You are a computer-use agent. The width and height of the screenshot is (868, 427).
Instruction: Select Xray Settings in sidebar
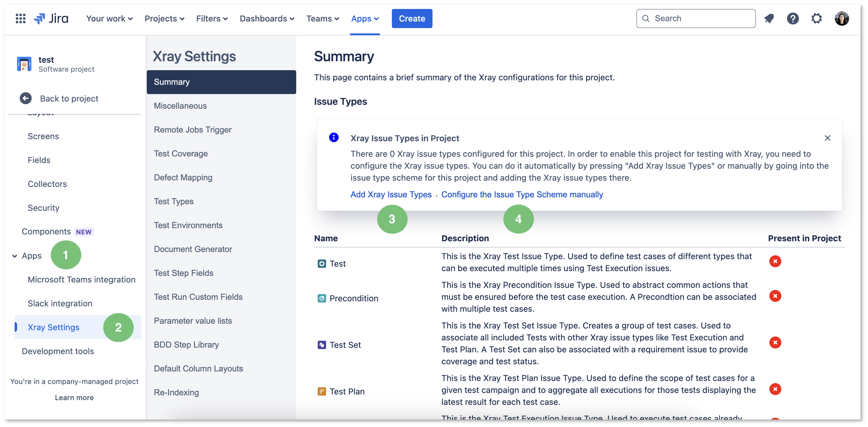(x=78, y=327)
